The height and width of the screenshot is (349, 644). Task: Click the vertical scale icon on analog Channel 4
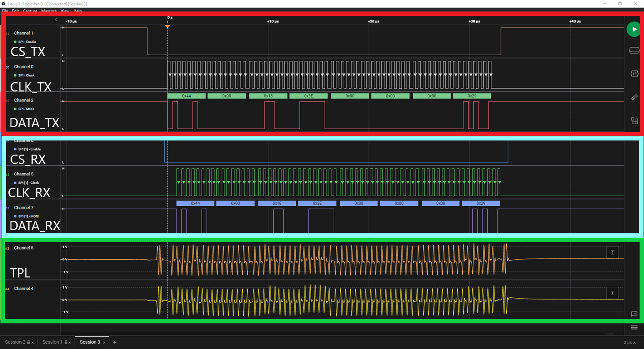coord(612,292)
